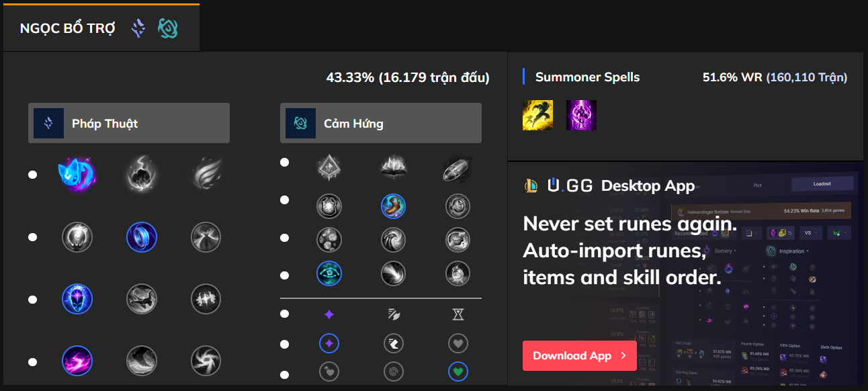
Task: Click the Flash summoner spell icon
Action: [537, 115]
